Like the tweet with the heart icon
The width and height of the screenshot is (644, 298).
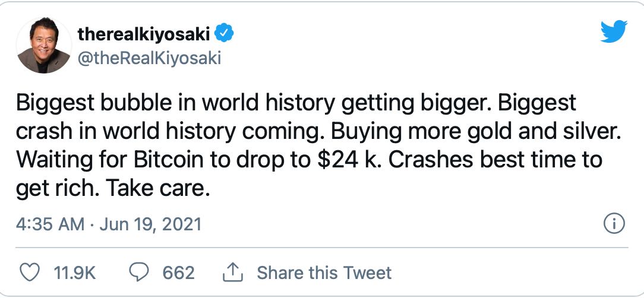[29, 272]
